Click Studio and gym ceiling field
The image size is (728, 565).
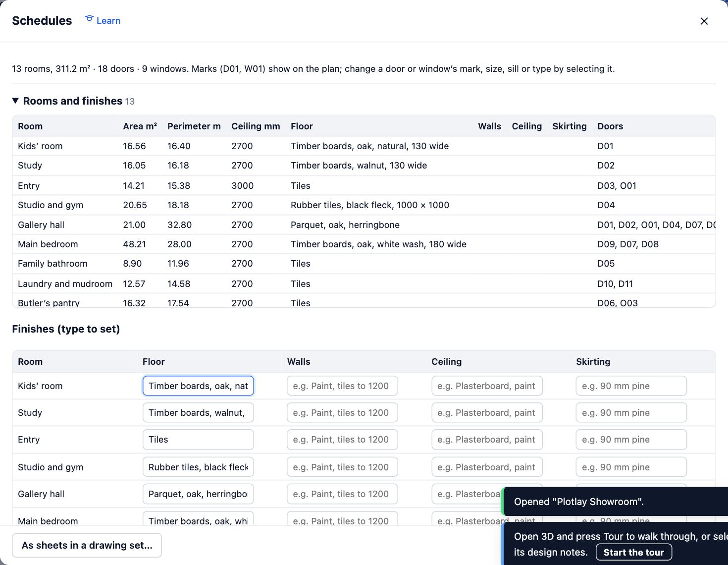(487, 467)
